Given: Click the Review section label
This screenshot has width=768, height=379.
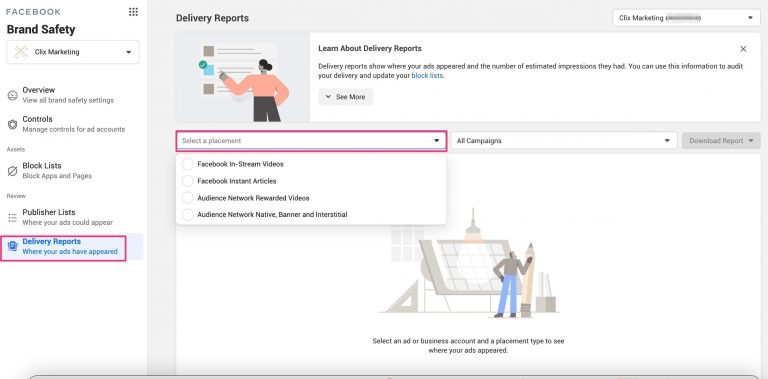Looking at the screenshot, I should coord(16,196).
